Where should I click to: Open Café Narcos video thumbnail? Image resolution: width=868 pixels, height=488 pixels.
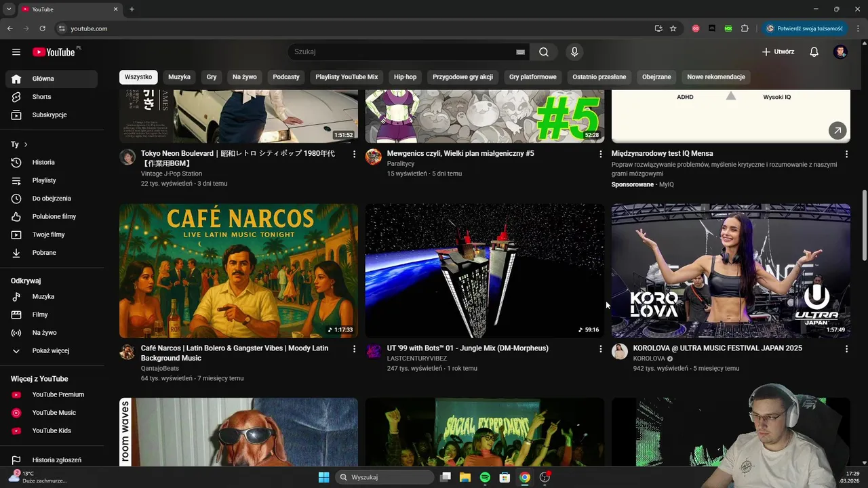[x=239, y=271]
